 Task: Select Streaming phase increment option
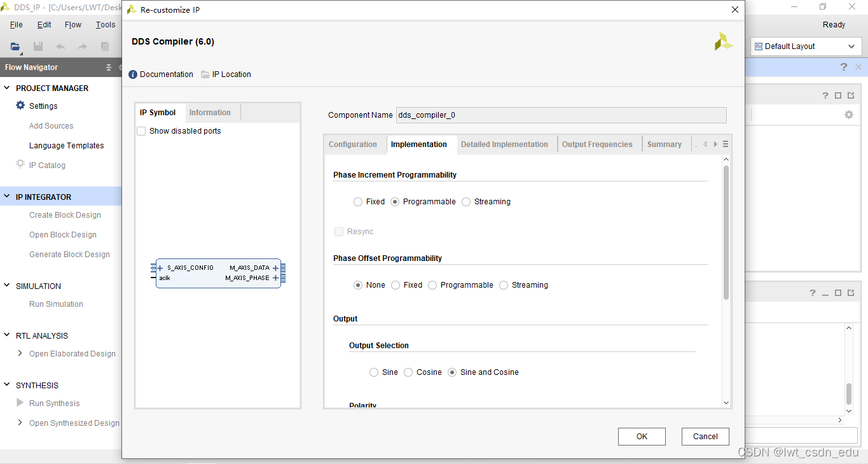click(466, 202)
